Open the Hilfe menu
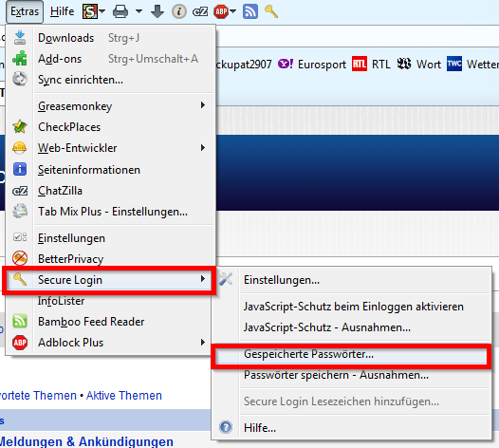 pos(62,11)
